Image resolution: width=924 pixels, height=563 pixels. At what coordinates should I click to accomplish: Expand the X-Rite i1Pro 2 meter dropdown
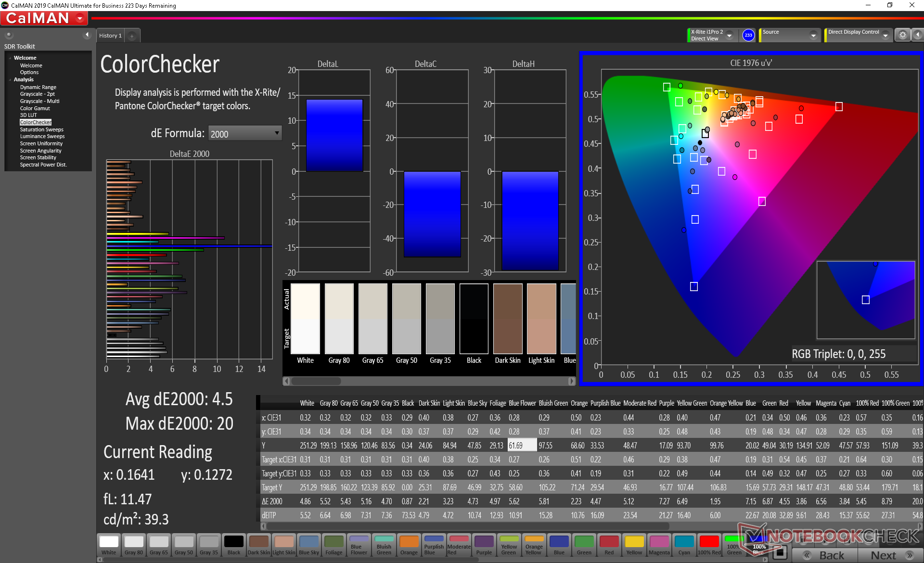coord(730,36)
